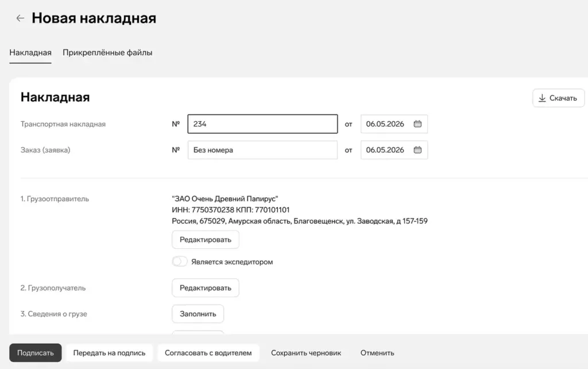Select the company name ЗАО Очень Древний Папирус
588x369 pixels.
[x=225, y=198]
